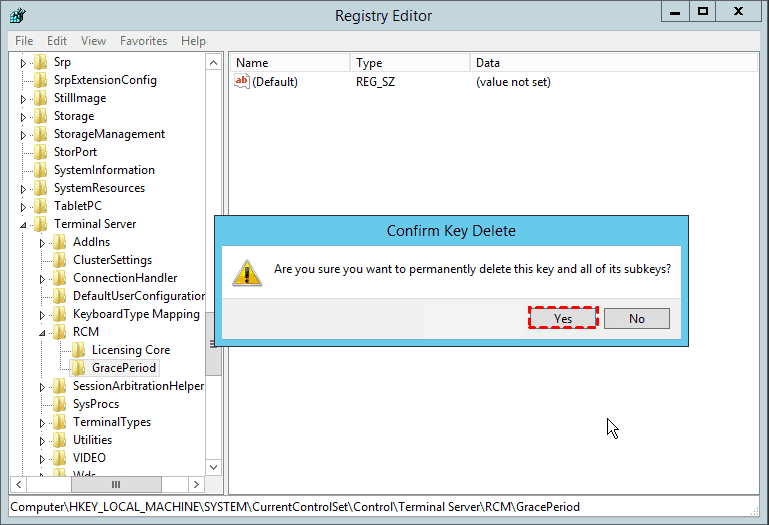
Task: Click the Type column header
Action: pyautogui.click(x=410, y=63)
